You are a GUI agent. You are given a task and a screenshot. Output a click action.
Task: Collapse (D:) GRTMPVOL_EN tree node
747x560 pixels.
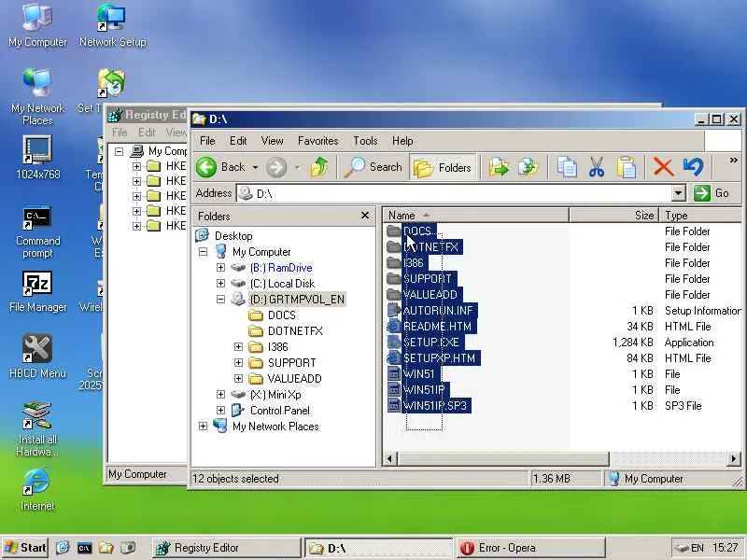(x=220, y=299)
